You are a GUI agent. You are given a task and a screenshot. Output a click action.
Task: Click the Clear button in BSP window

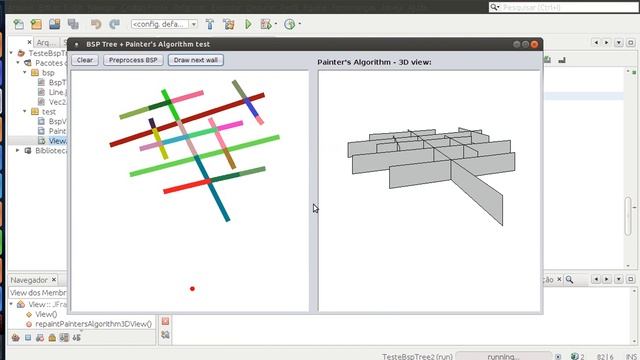pos(85,60)
